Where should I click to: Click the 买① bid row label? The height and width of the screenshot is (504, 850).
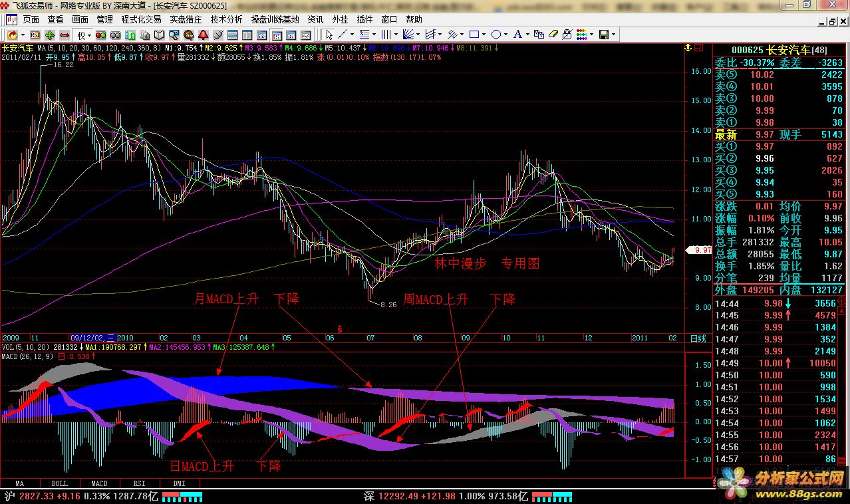(726, 146)
